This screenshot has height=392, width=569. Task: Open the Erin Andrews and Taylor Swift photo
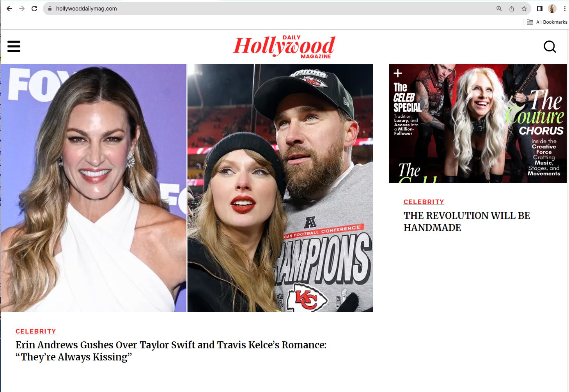187,188
